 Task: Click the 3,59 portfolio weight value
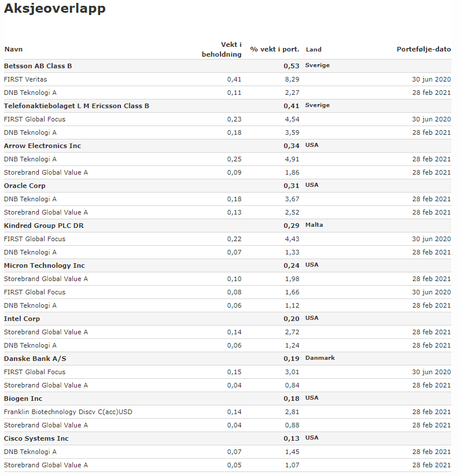(x=292, y=132)
